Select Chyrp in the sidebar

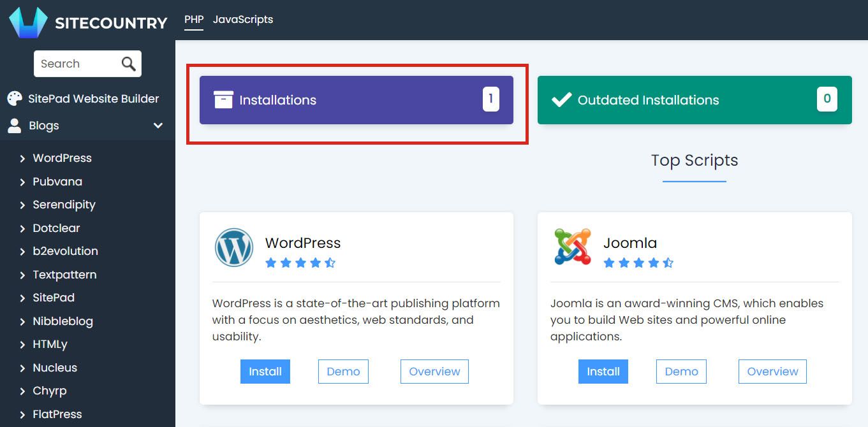click(x=50, y=391)
